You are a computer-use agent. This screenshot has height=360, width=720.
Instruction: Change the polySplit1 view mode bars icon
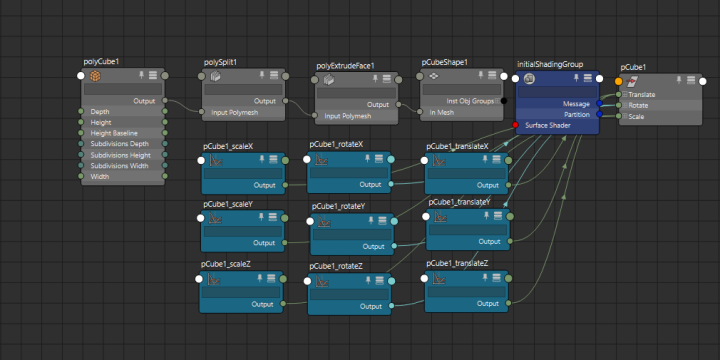click(x=274, y=75)
